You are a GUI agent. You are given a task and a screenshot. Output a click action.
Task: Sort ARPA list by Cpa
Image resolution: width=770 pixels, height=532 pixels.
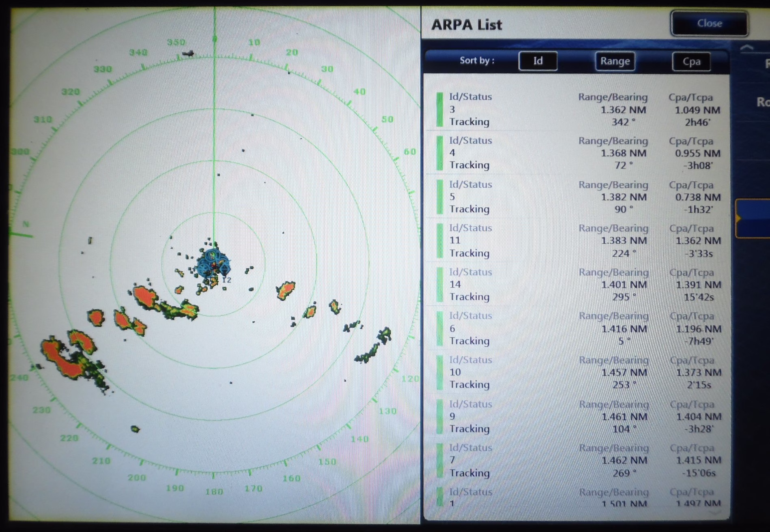pyautogui.click(x=691, y=62)
